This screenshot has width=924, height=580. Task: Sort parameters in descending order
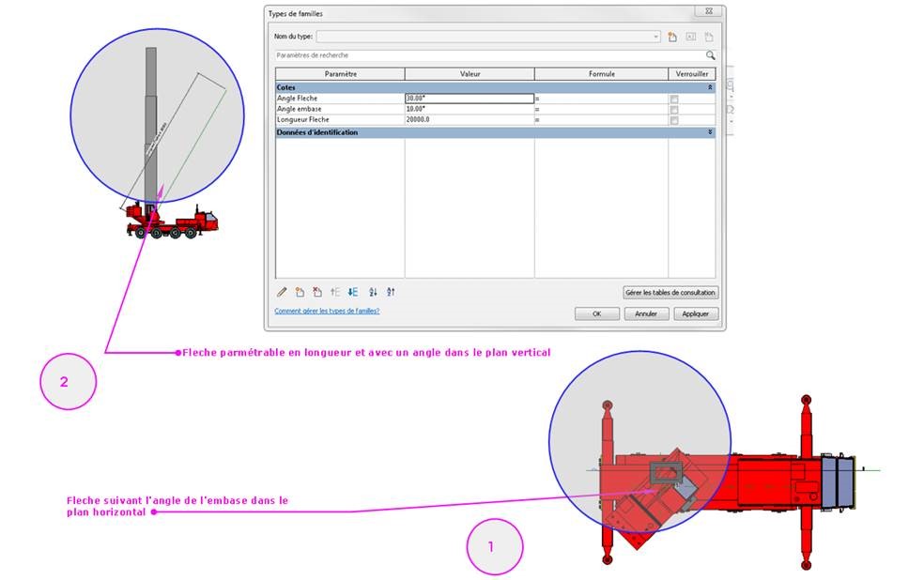point(391,292)
